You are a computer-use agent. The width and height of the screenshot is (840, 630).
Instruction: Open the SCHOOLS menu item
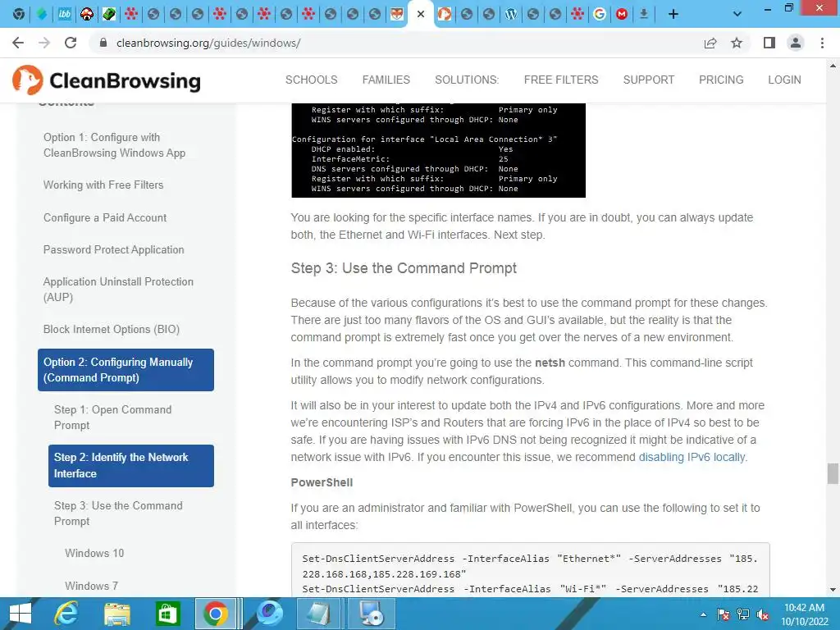pos(311,80)
